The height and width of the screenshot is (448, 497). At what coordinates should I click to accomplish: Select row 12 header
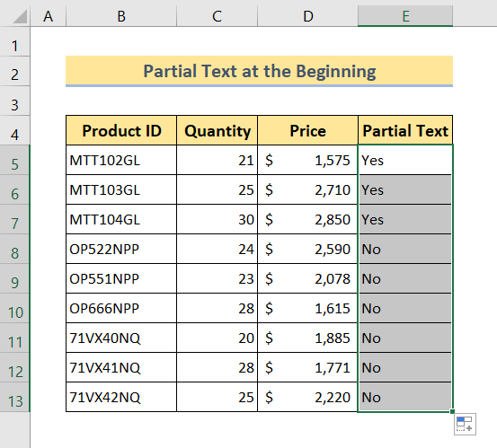click(x=15, y=367)
